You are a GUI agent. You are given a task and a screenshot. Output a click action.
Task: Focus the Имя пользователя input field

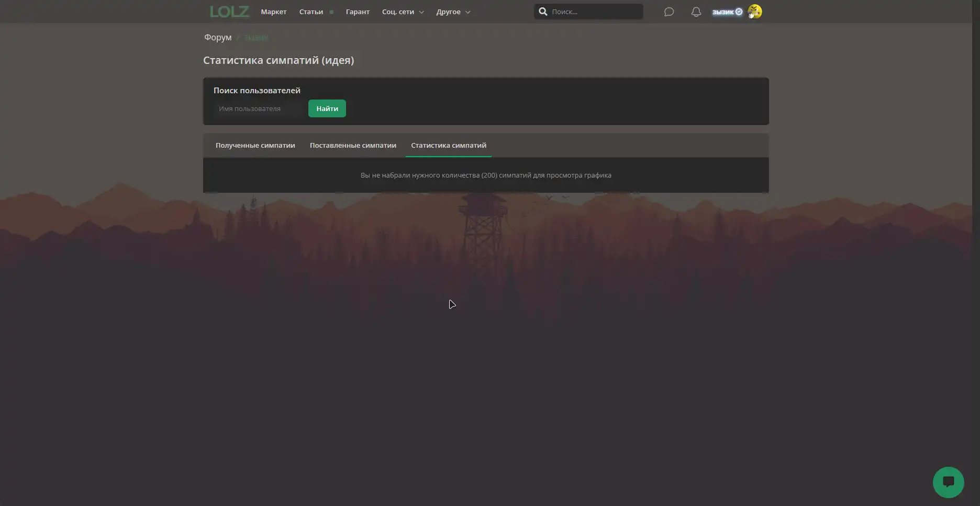259,108
